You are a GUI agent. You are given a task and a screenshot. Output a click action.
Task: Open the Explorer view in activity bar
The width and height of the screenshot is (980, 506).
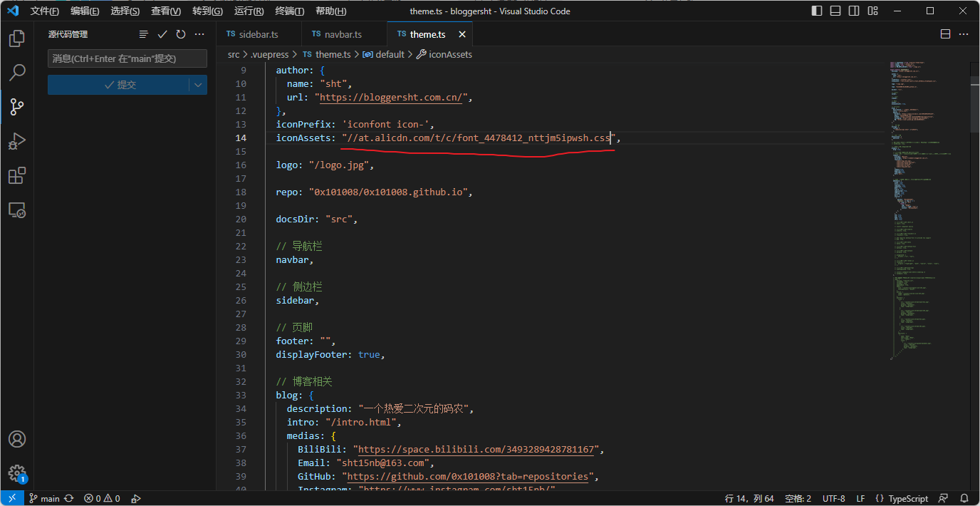pos(17,38)
